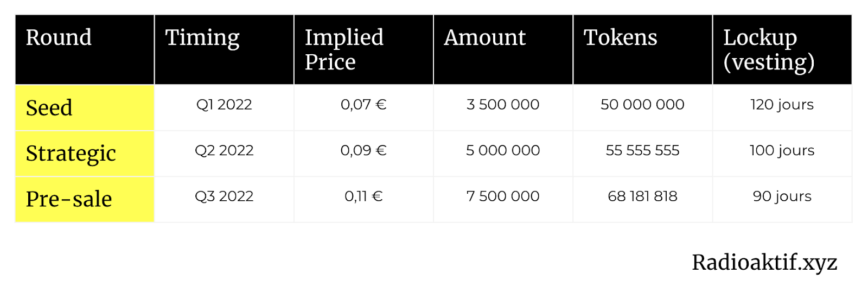Open the Radioaktif.xyz link text
Viewport: 868px width, 286px height.
coord(764,263)
